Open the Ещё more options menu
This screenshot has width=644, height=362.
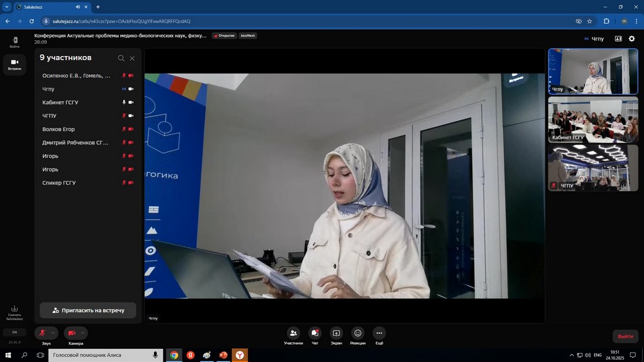pyautogui.click(x=379, y=333)
